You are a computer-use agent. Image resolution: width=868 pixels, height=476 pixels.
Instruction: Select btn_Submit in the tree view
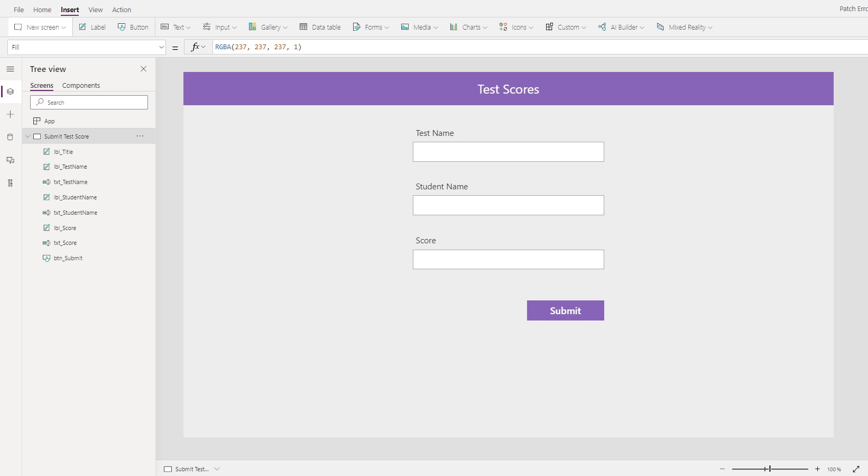tap(68, 258)
